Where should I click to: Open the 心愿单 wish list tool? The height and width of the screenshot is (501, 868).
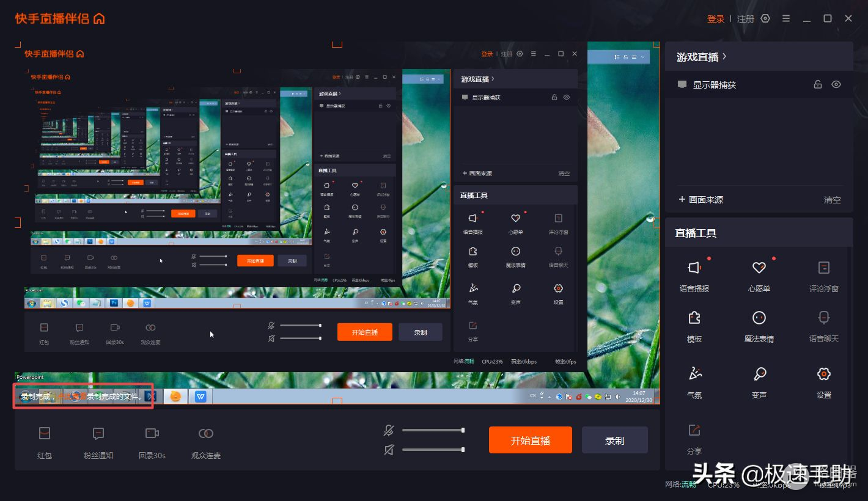pos(759,276)
